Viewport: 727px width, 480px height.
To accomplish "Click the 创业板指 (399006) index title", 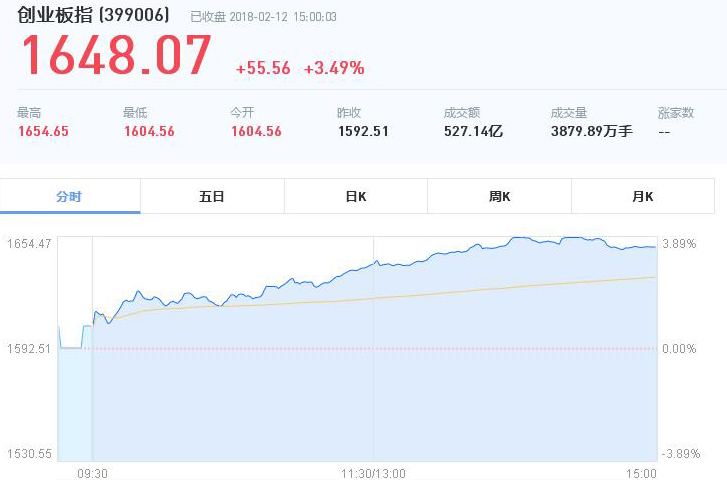I will [x=91, y=16].
